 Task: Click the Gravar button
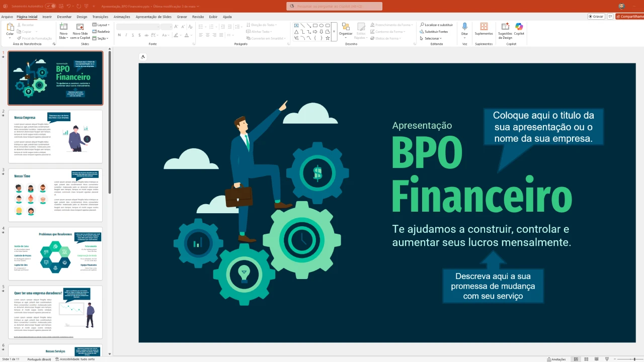coord(596,17)
